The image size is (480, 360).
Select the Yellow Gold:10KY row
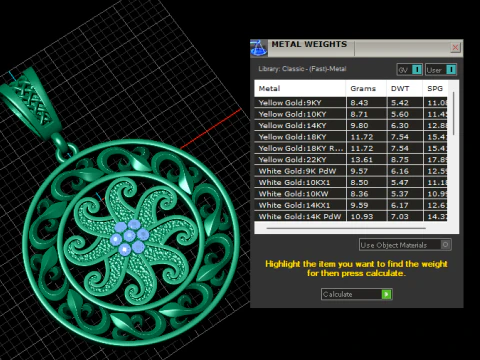pos(351,114)
